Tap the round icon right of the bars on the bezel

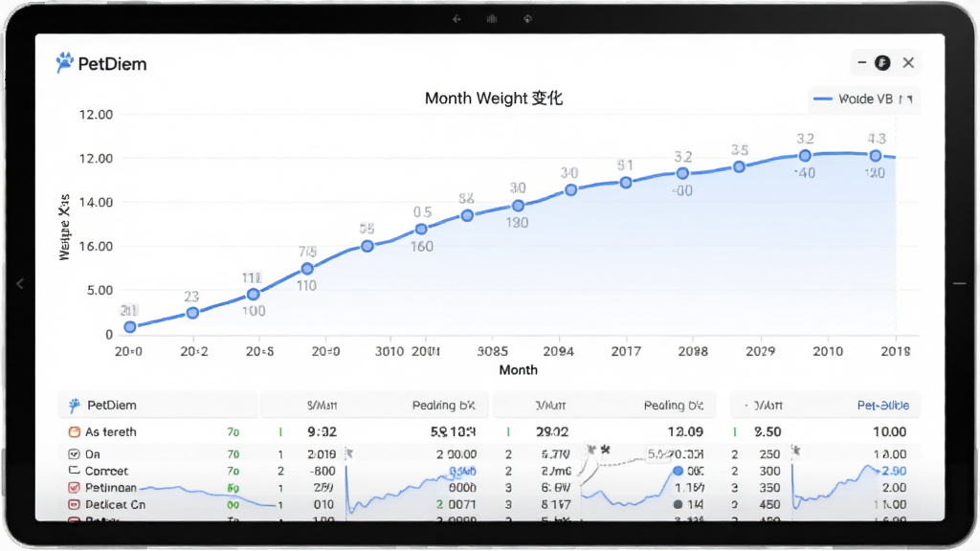tap(527, 19)
